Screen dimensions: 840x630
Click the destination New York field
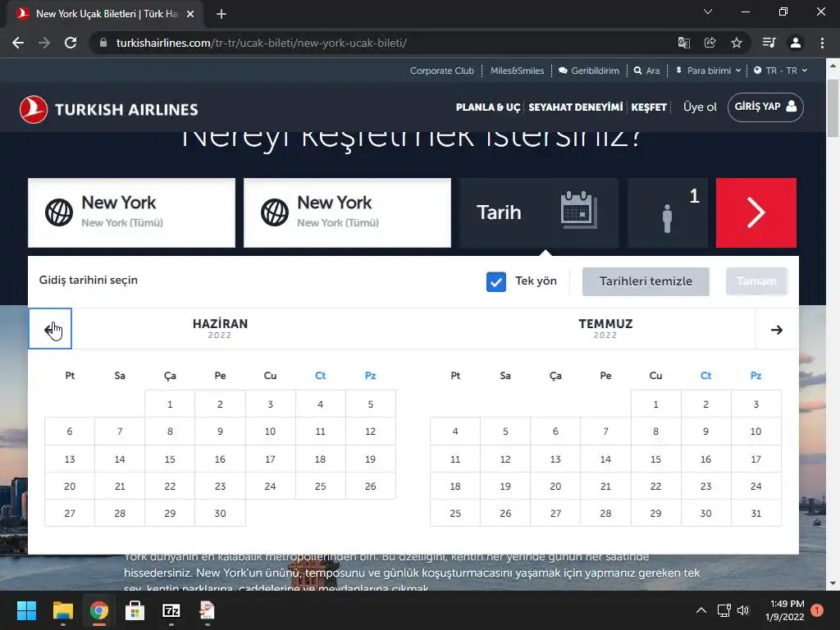click(347, 212)
